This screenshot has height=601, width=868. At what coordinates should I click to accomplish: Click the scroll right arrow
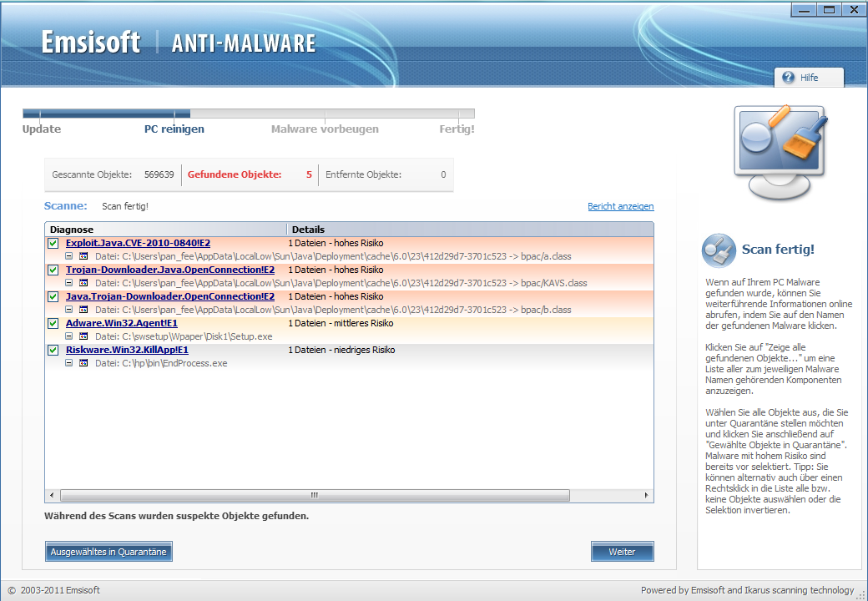pyautogui.click(x=647, y=495)
